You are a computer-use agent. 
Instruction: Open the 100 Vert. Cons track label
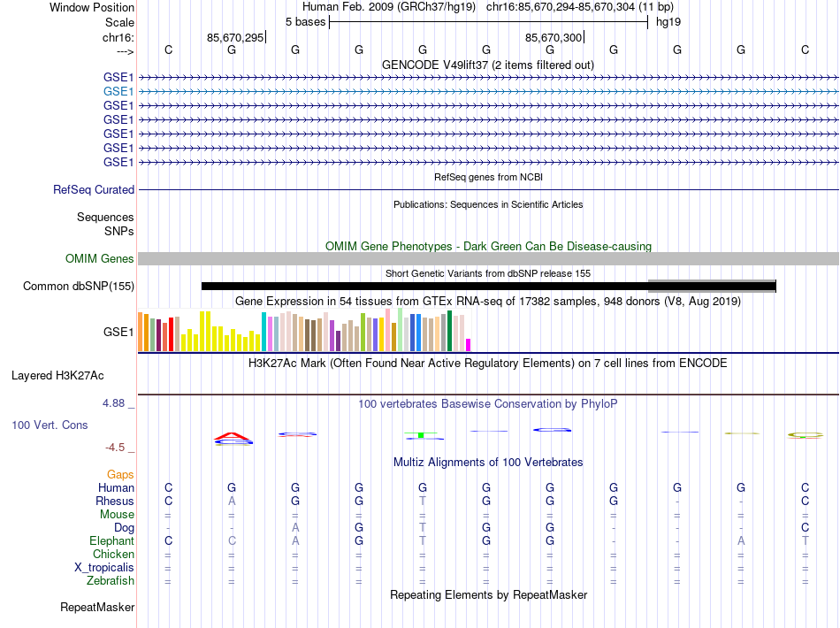pyautogui.click(x=50, y=425)
